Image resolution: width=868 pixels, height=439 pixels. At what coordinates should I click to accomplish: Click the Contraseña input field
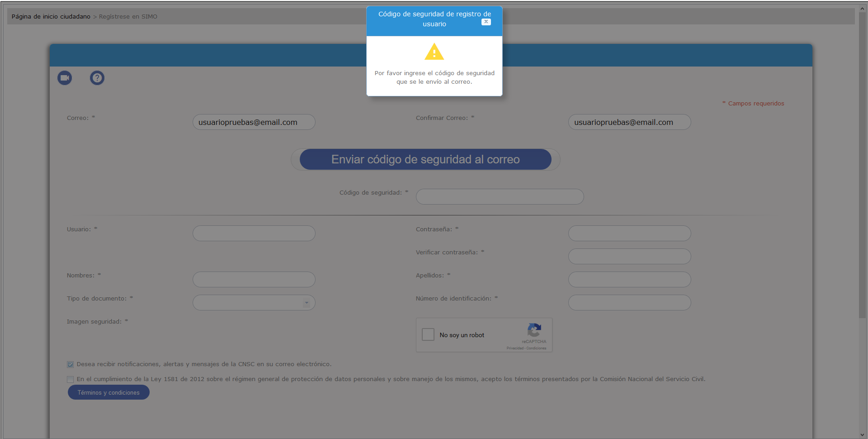(629, 234)
